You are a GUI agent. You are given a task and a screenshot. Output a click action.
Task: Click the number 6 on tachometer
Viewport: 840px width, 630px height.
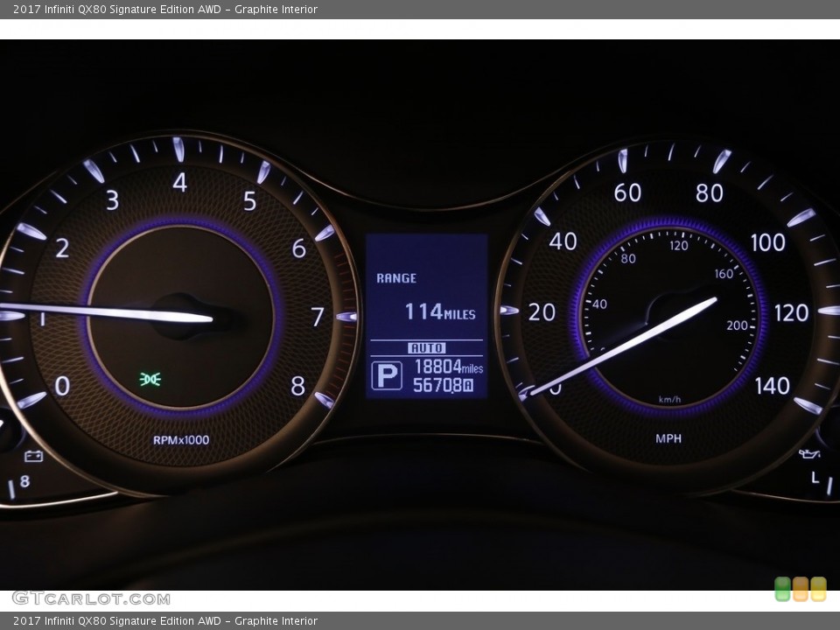(299, 248)
